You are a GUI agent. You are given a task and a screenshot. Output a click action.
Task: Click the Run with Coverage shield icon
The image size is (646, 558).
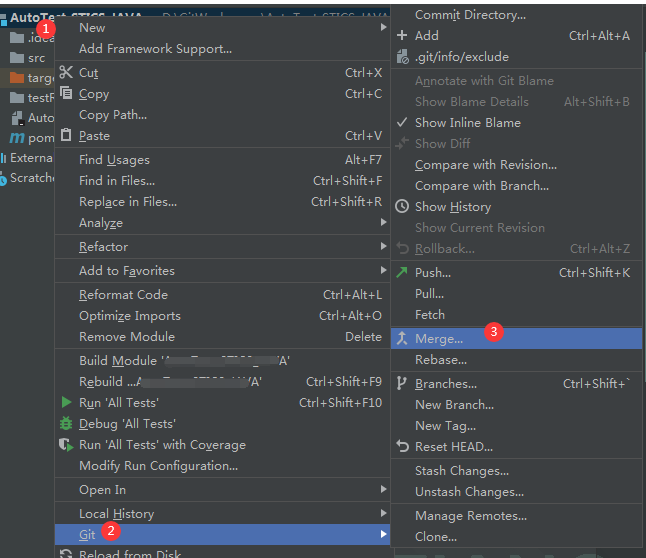(66, 444)
